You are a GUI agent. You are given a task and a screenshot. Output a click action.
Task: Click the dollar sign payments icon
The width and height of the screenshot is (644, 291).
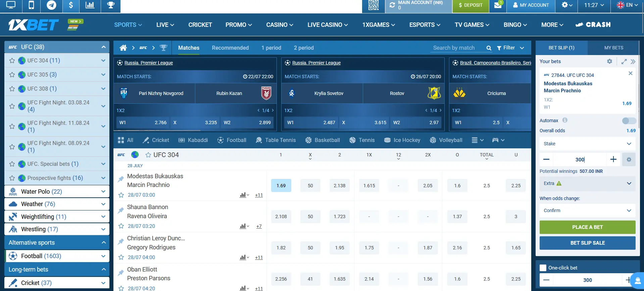(71, 5)
